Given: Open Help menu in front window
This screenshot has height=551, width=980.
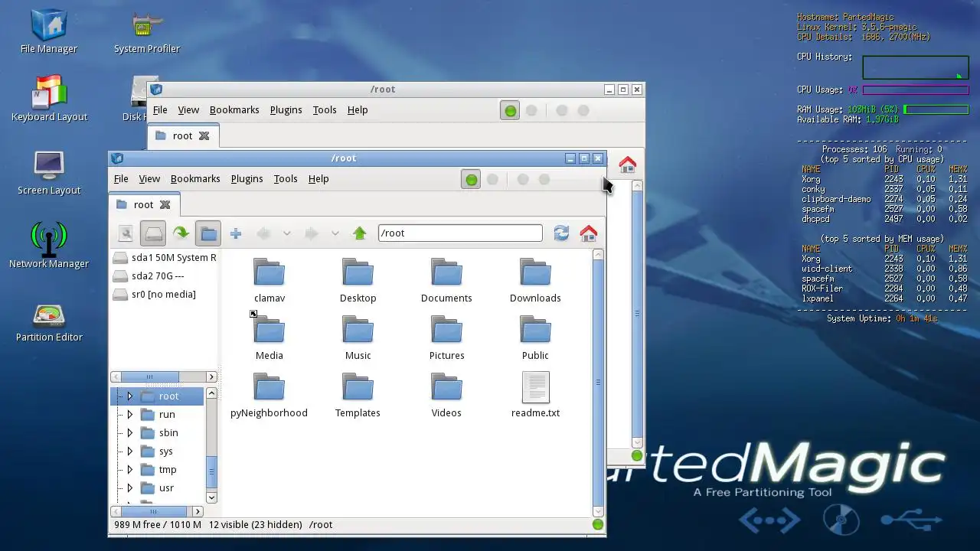Looking at the screenshot, I should click(318, 179).
